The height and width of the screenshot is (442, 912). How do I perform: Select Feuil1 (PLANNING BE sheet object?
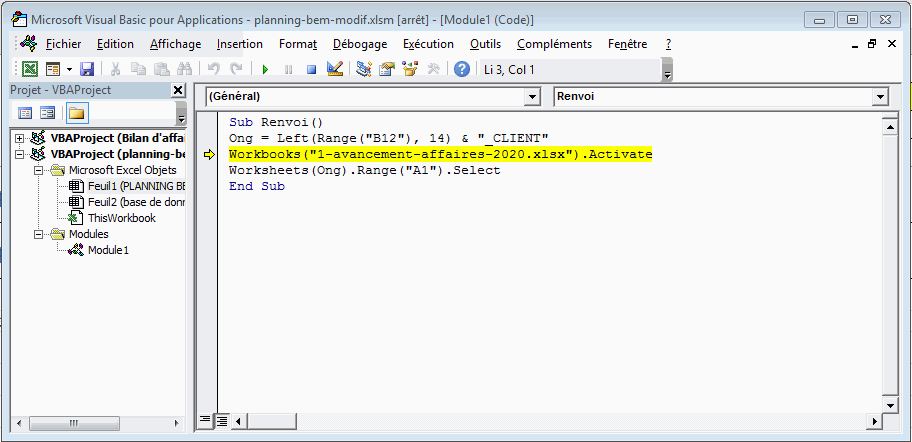point(137,186)
